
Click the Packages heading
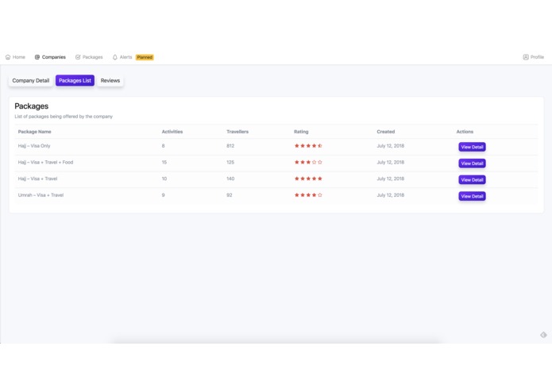(31, 106)
